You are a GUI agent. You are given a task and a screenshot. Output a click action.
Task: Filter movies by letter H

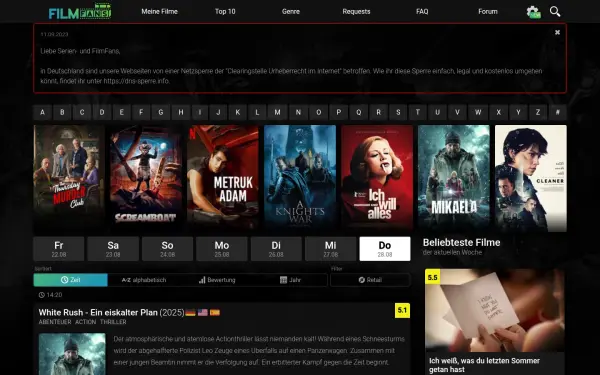181,112
